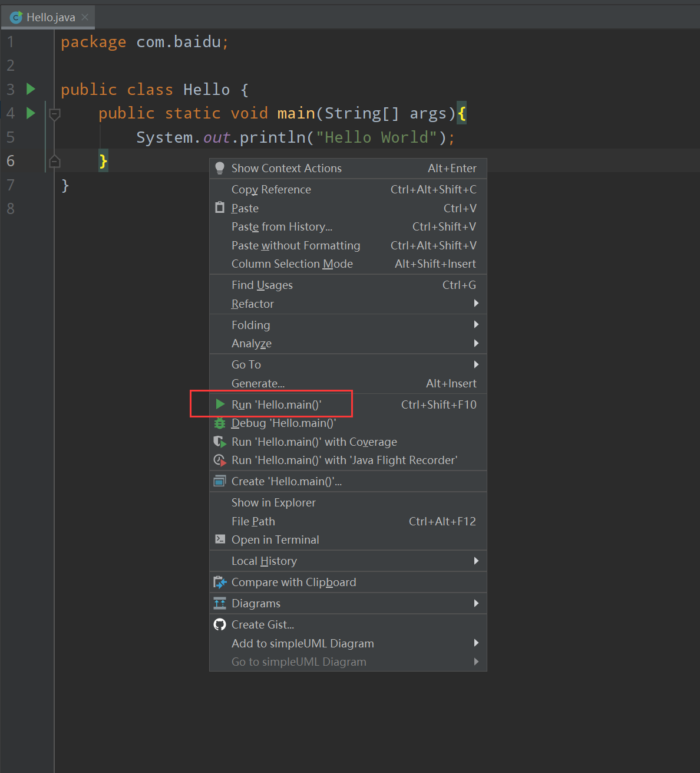Click the green bug debug icon
Viewport: 700px width, 773px height.
(x=220, y=423)
